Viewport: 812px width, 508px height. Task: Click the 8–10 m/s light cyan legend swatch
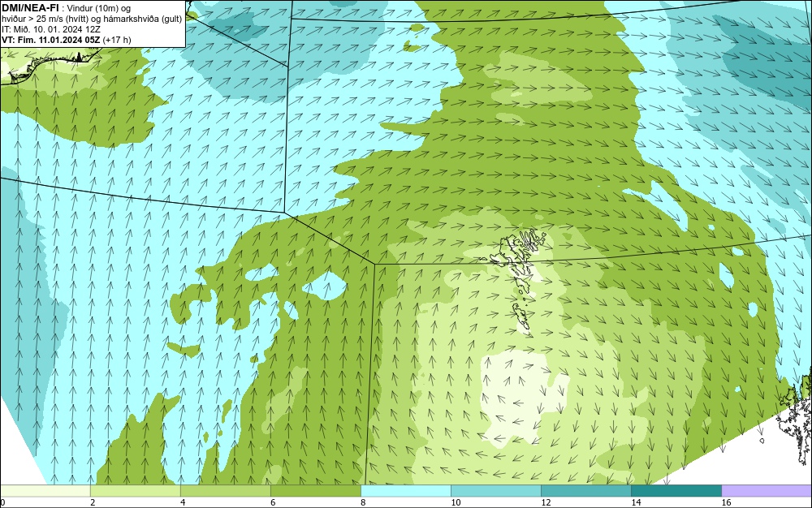(x=405, y=491)
